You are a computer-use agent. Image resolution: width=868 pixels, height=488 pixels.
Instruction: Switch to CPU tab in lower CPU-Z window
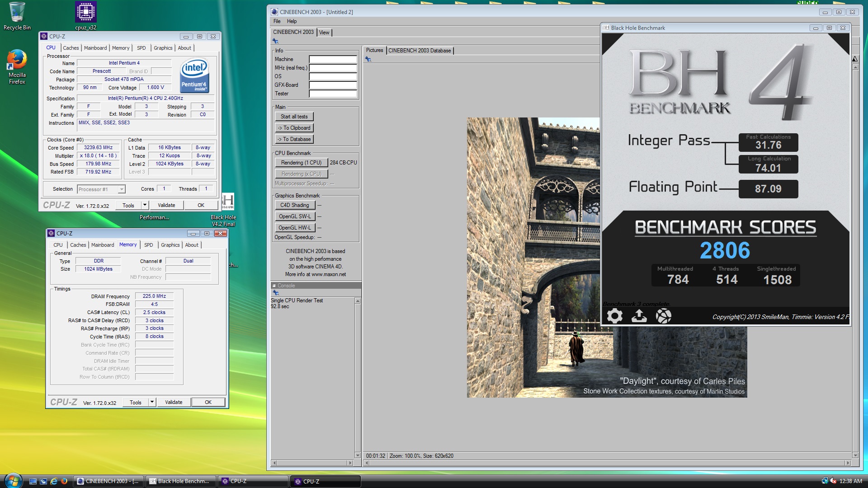58,245
